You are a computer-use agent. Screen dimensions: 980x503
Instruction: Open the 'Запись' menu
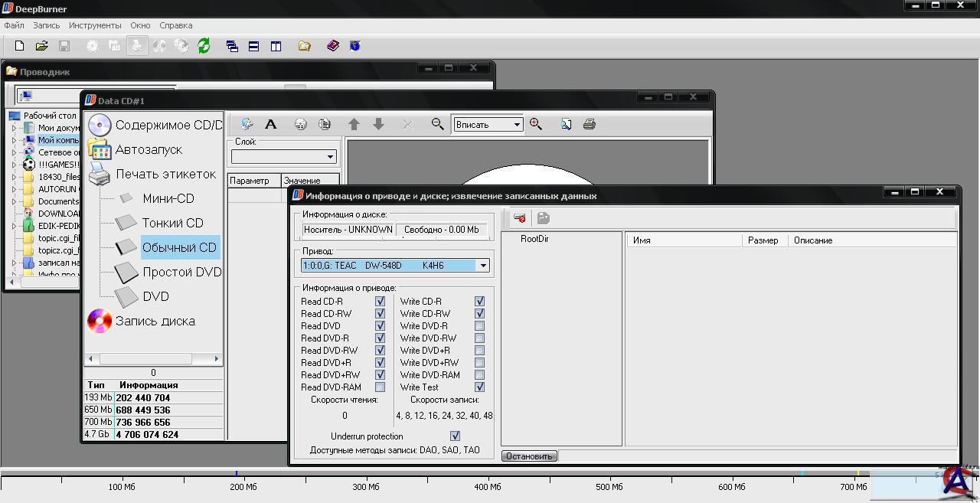pyautogui.click(x=46, y=25)
